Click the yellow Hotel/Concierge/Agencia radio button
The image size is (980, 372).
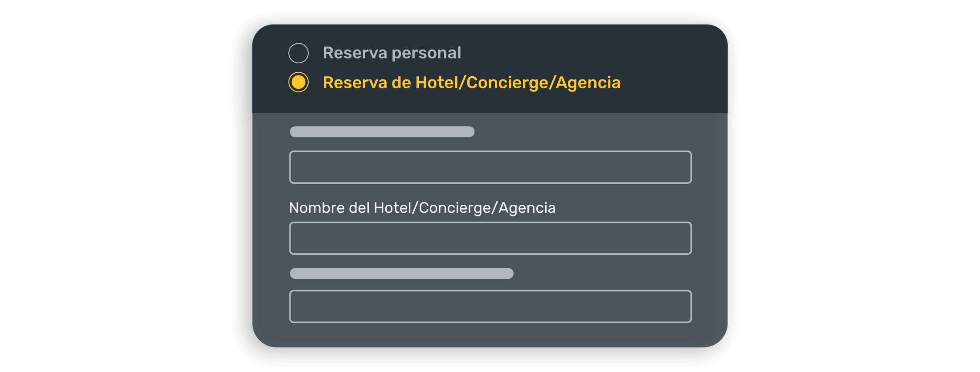[x=298, y=82]
